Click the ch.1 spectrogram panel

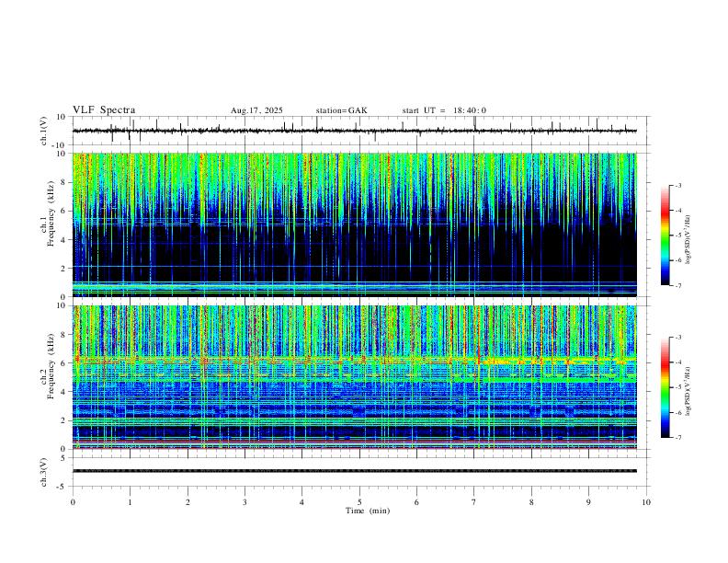[x=354, y=224]
